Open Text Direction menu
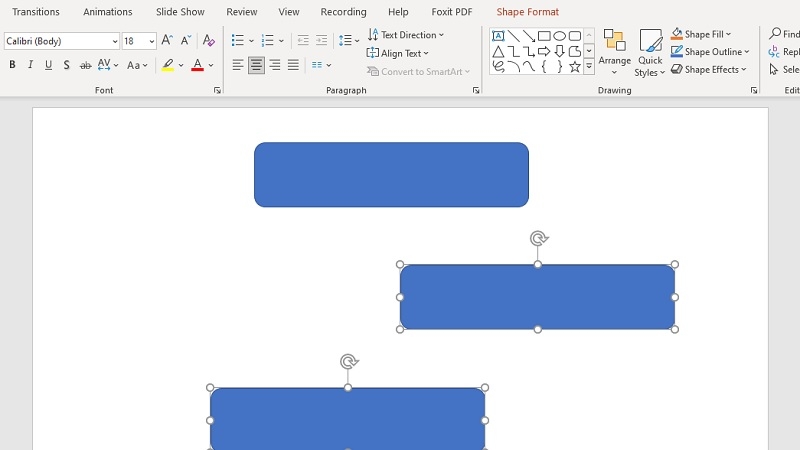800x450 pixels. point(406,35)
